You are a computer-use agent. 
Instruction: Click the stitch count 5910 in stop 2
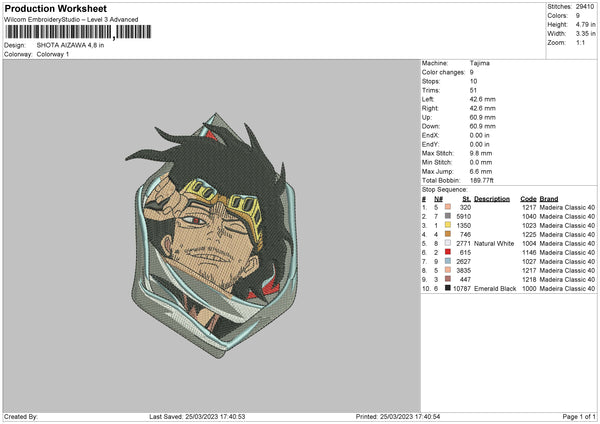coord(464,217)
